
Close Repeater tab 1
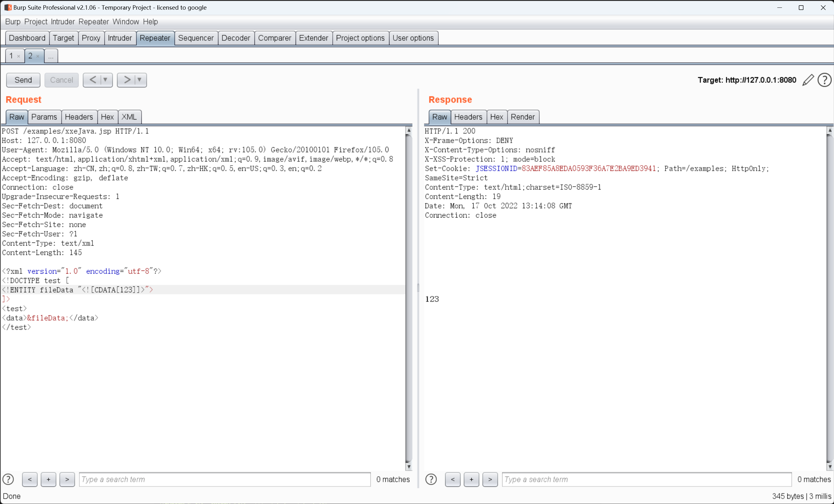(x=19, y=56)
